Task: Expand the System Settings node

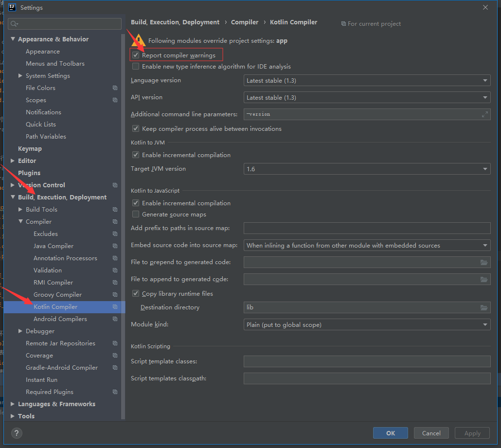Action: point(20,76)
